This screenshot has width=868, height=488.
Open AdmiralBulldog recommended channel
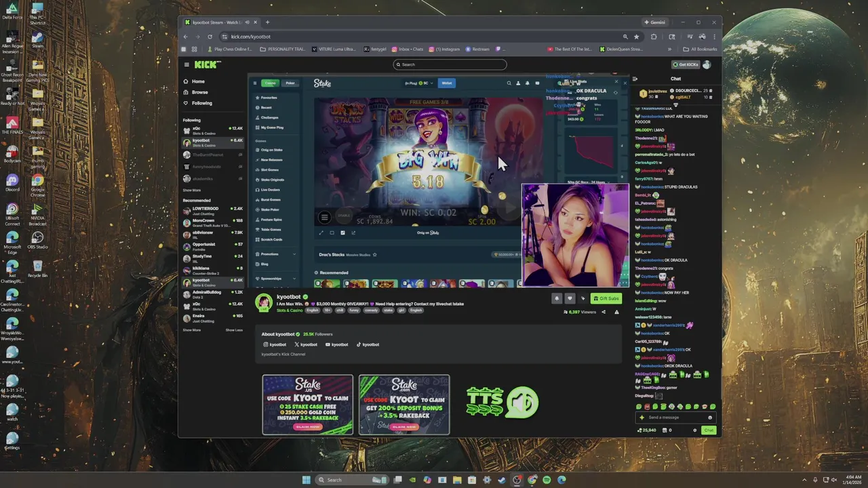pyautogui.click(x=213, y=293)
